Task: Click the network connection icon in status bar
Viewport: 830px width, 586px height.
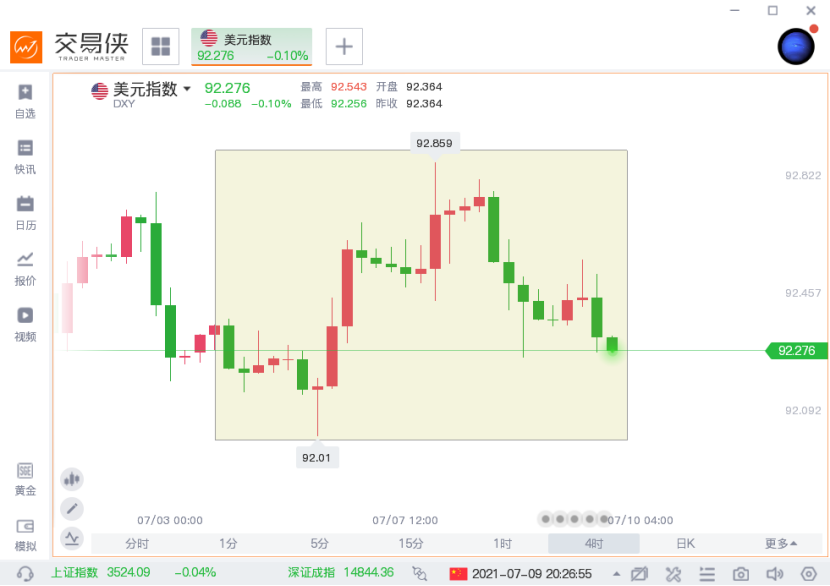Action: (419, 573)
